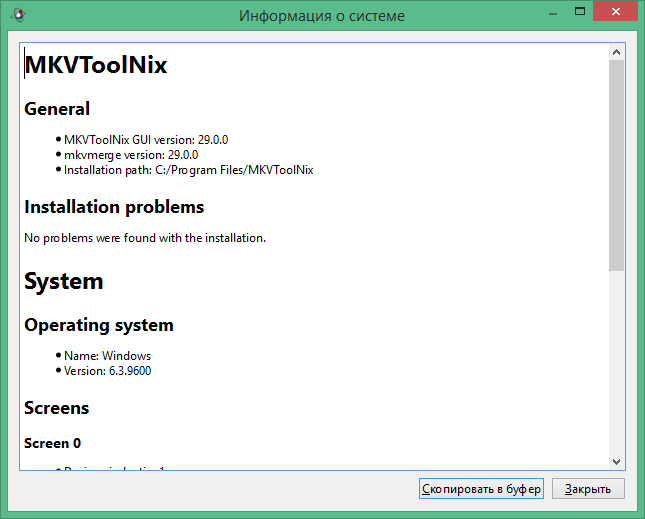The width and height of the screenshot is (645, 519).
Task: Click the Installation problems heading
Action: (x=114, y=207)
